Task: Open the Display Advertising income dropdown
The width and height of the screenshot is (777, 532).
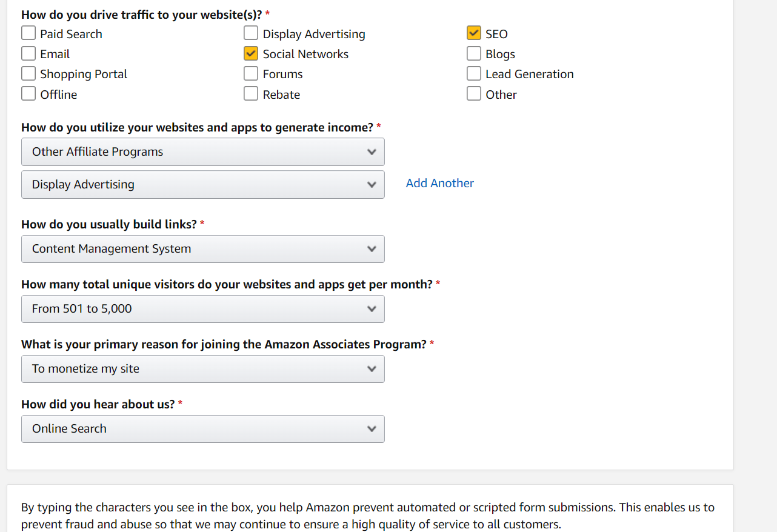Action: pos(203,184)
